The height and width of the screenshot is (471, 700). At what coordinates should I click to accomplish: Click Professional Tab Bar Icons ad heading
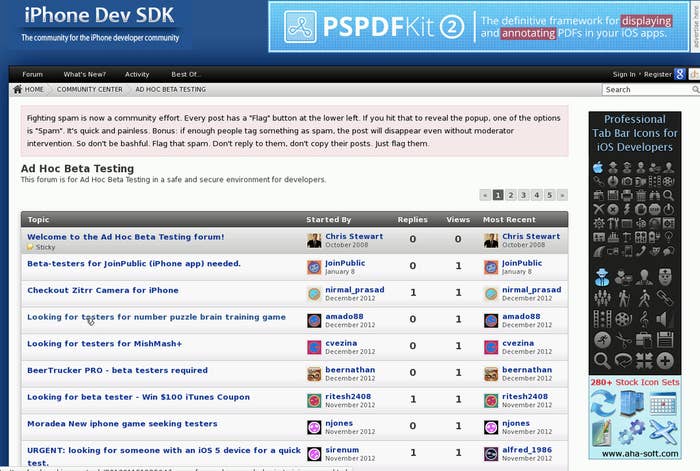634,133
